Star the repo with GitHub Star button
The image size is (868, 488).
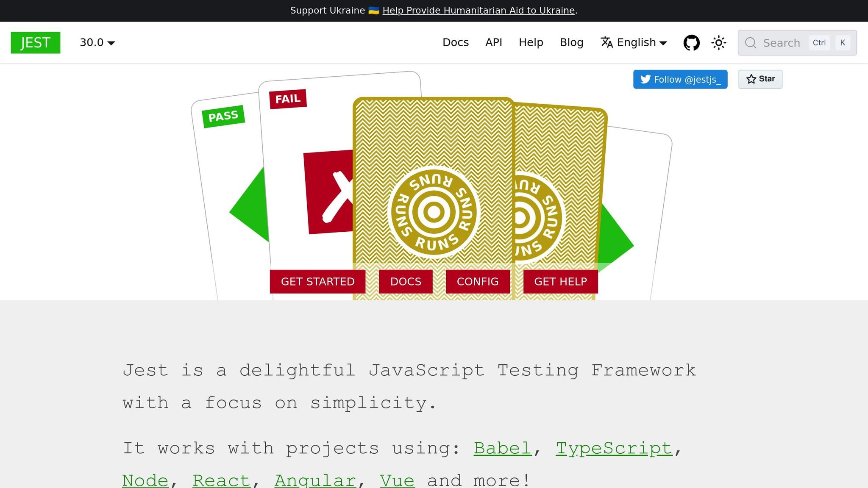coord(760,79)
